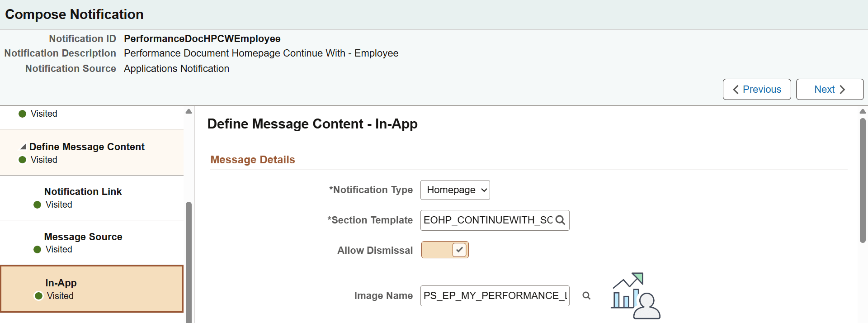Toggle the Allow Dismissal switch
The height and width of the screenshot is (323, 868).
(445, 250)
